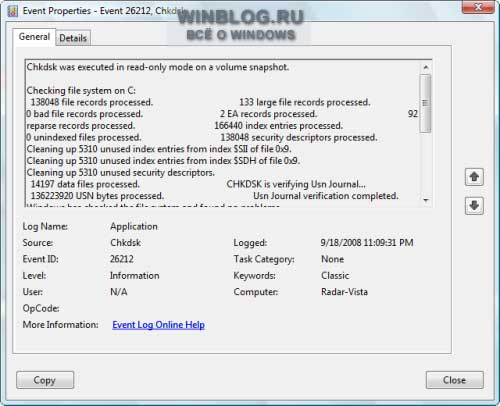Click the Level value 'Information'

click(135, 275)
